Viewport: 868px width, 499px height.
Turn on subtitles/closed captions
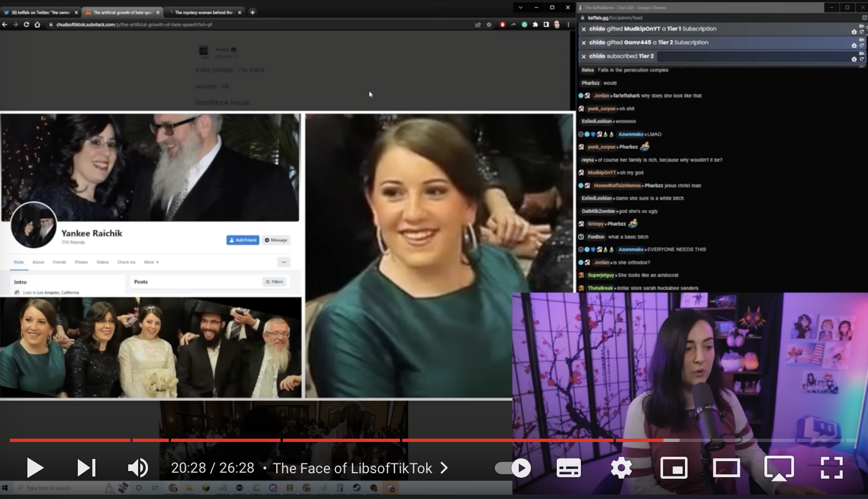coord(569,468)
